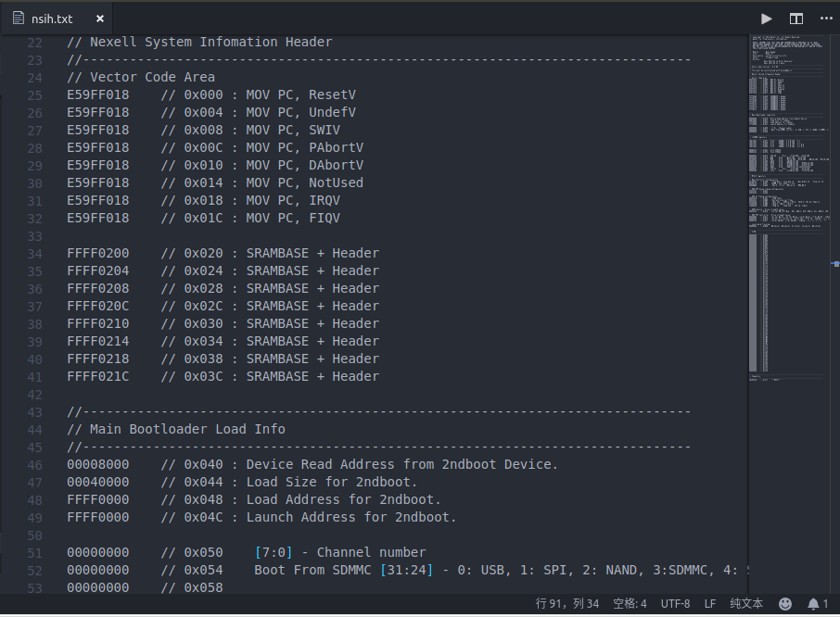Click line number 34 in the gutter
The image size is (840, 617).
34,254
